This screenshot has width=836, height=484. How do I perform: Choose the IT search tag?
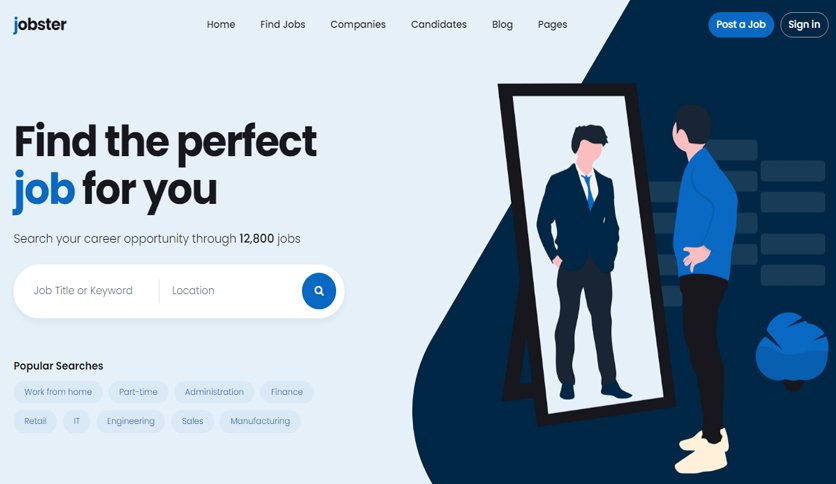[x=76, y=421]
